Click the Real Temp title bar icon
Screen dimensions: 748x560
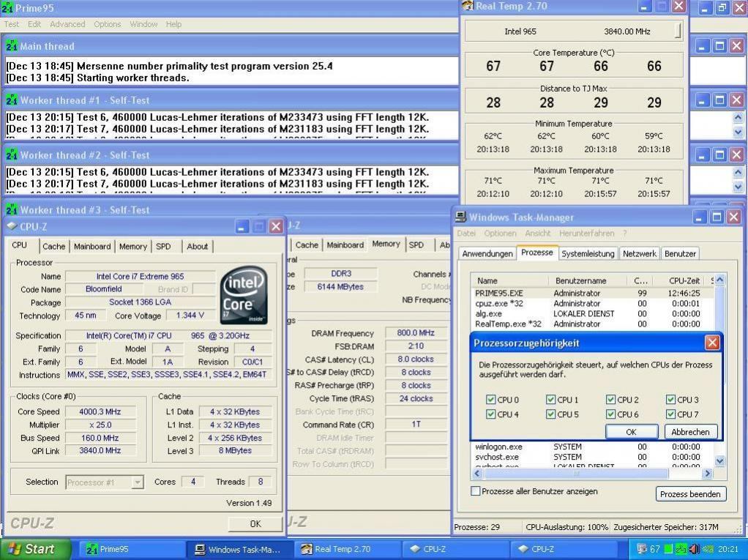coord(468,6)
